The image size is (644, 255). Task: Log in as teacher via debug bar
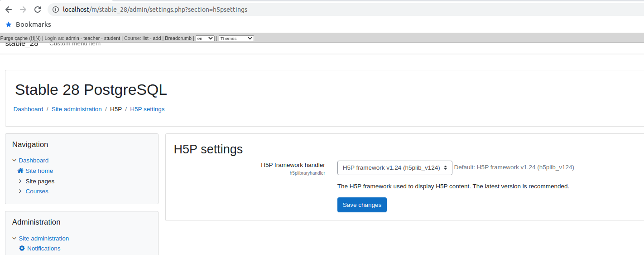point(91,38)
